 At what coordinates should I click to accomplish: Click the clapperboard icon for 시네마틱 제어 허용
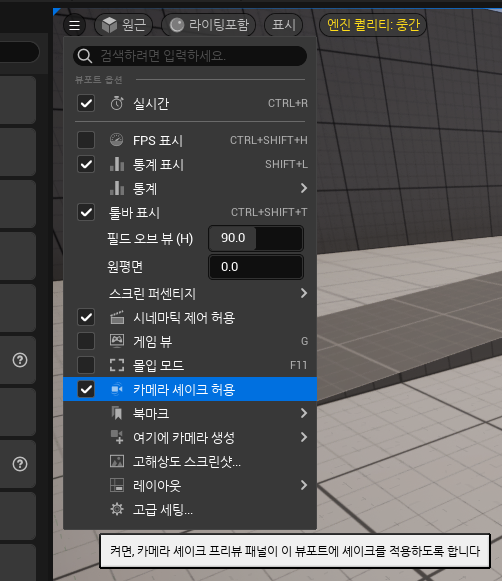[117, 318]
